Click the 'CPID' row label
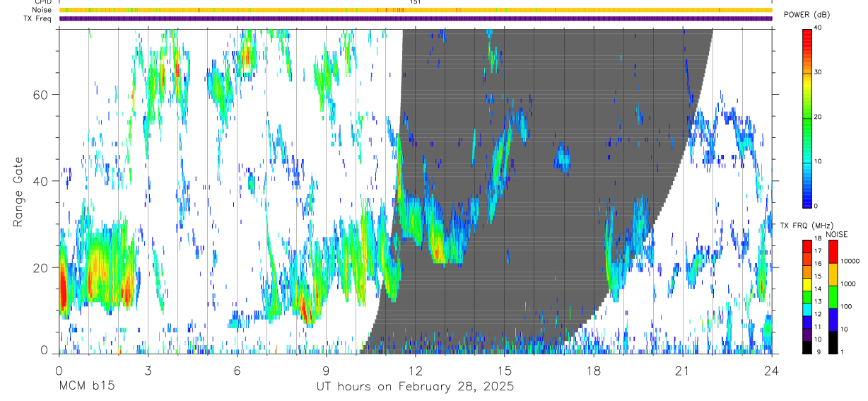 pyautogui.click(x=44, y=2)
